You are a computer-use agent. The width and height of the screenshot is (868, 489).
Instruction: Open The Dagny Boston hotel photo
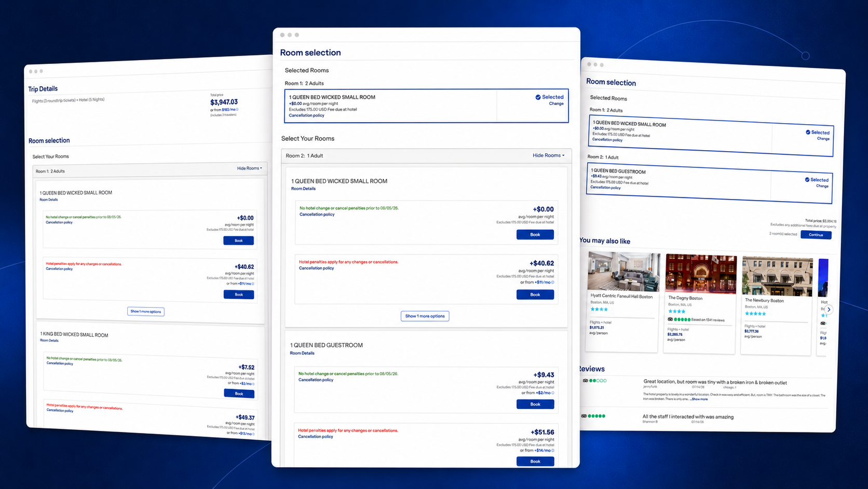tap(701, 274)
